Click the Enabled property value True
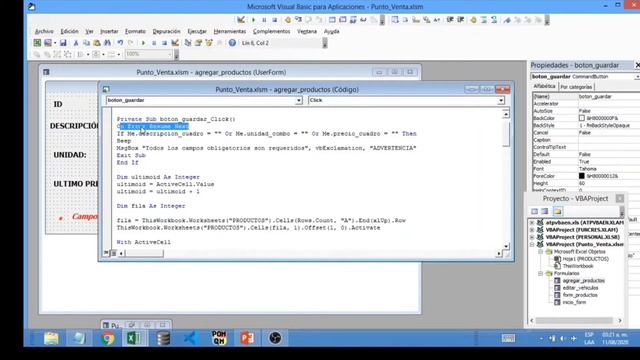640x360 pixels. (584, 162)
